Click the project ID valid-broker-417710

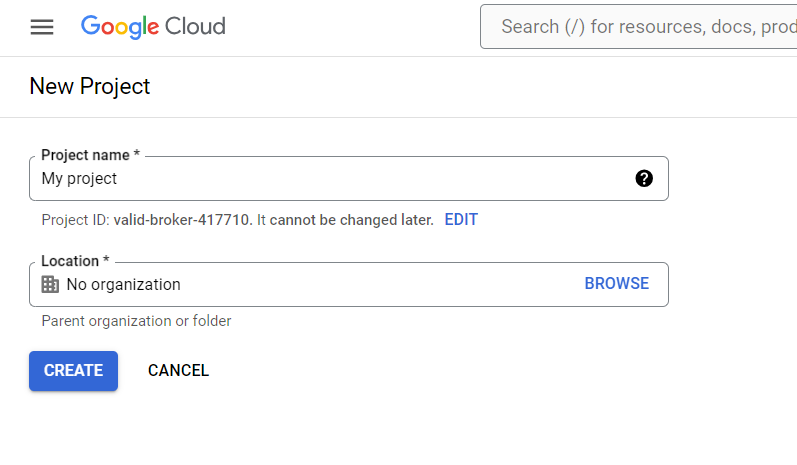[182, 220]
